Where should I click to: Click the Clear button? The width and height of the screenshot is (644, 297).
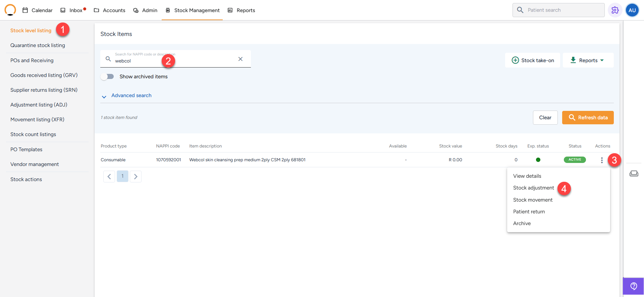(x=545, y=118)
